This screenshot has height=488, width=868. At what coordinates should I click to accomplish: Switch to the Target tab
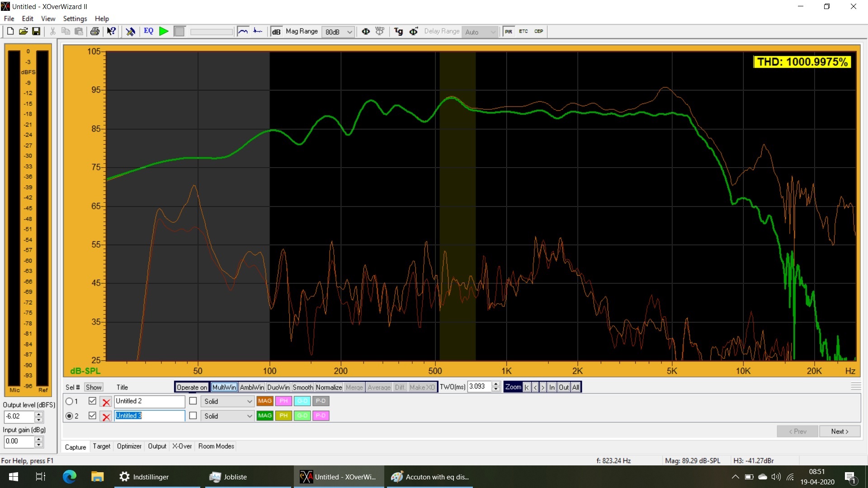101,446
